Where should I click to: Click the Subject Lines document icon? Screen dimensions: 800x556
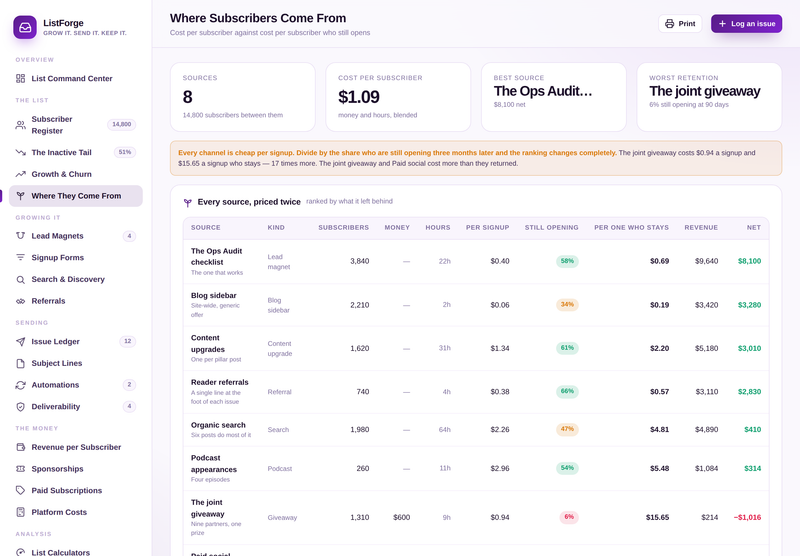(20, 363)
